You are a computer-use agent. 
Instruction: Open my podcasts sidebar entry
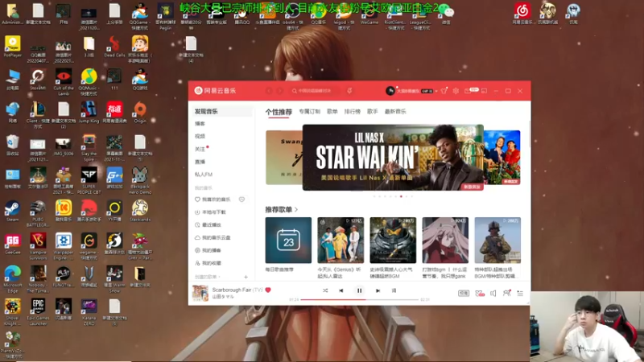click(x=208, y=250)
